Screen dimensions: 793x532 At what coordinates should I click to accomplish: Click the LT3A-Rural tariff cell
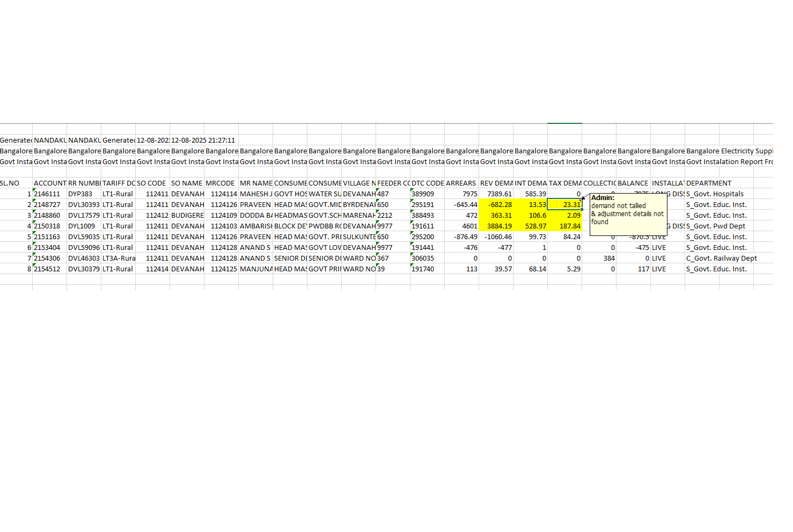point(118,258)
